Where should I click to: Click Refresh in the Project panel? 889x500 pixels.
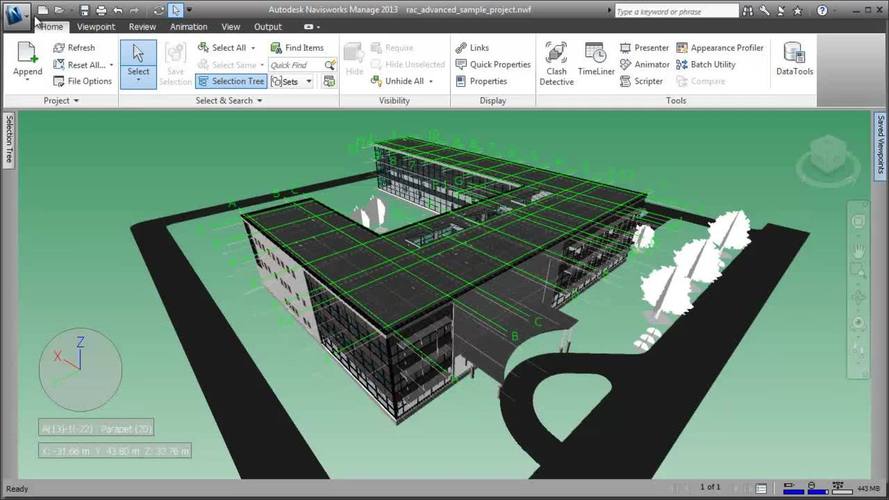pos(74,48)
